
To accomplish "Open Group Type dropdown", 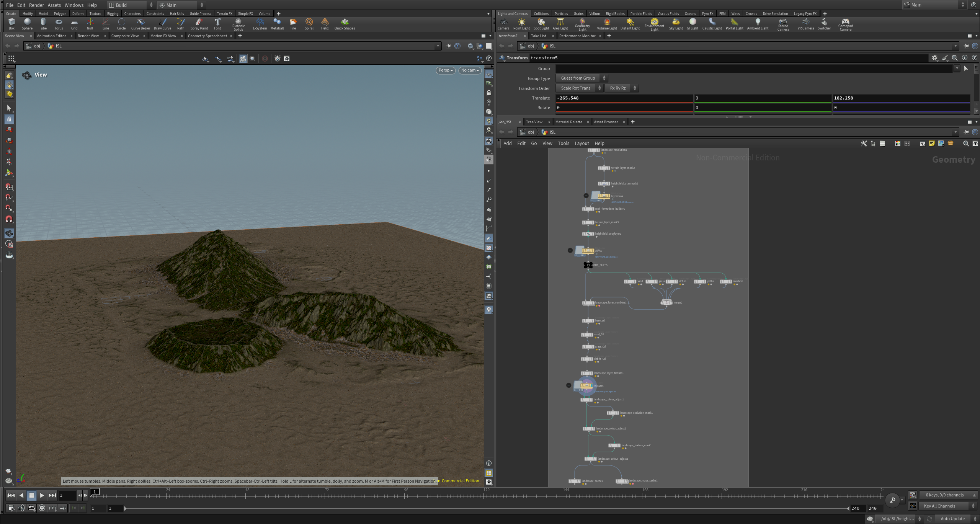I will coord(581,78).
